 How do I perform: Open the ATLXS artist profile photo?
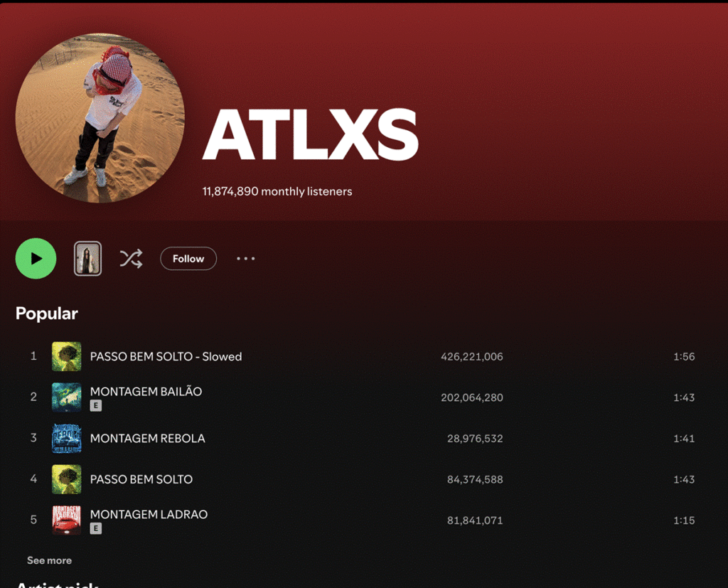[100, 118]
